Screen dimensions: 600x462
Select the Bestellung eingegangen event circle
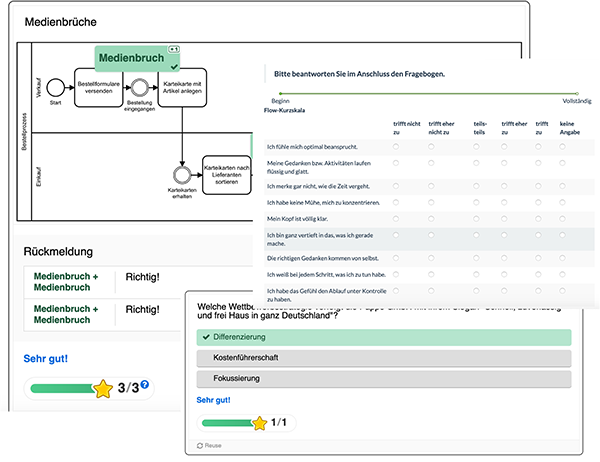click(x=139, y=88)
